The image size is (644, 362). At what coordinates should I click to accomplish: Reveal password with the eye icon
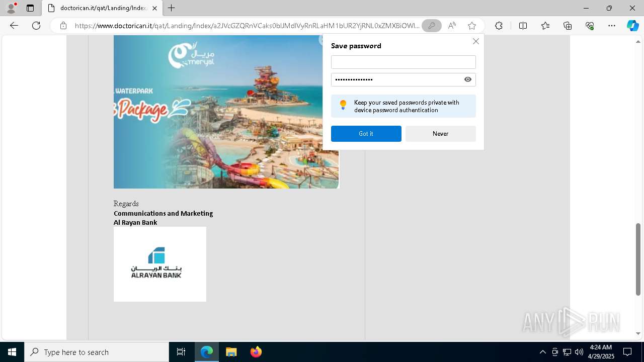pyautogui.click(x=468, y=79)
